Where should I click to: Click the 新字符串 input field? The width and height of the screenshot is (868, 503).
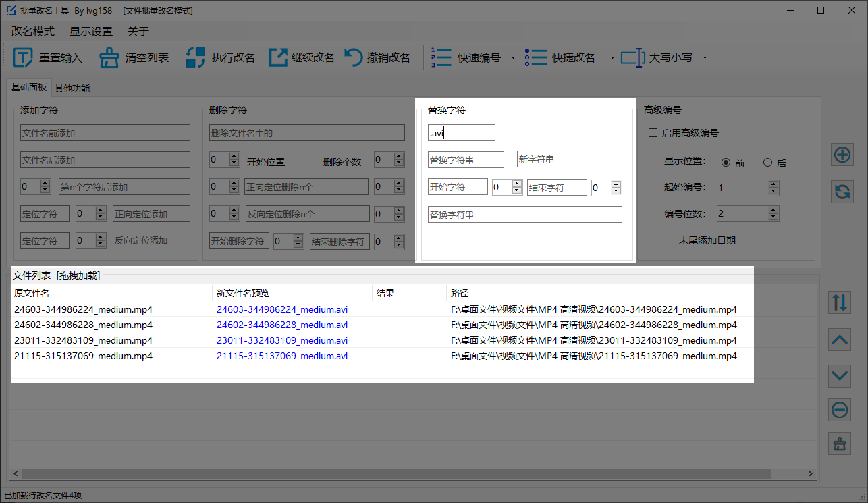569,159
